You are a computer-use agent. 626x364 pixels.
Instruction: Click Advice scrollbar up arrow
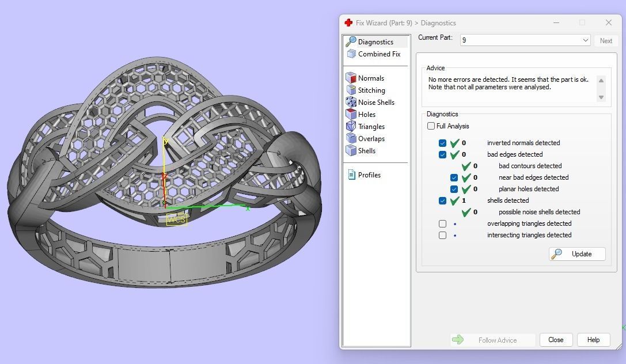[x=601, y=81]
